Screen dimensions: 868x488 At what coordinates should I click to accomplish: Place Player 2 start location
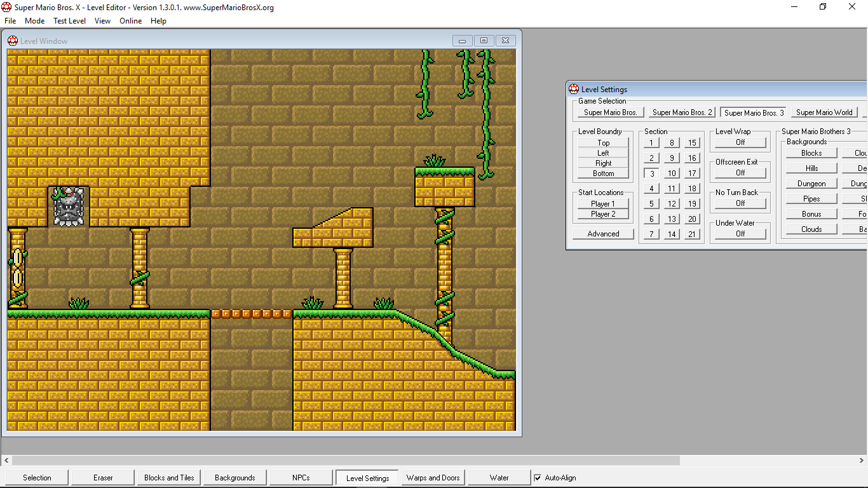[604, 214]
